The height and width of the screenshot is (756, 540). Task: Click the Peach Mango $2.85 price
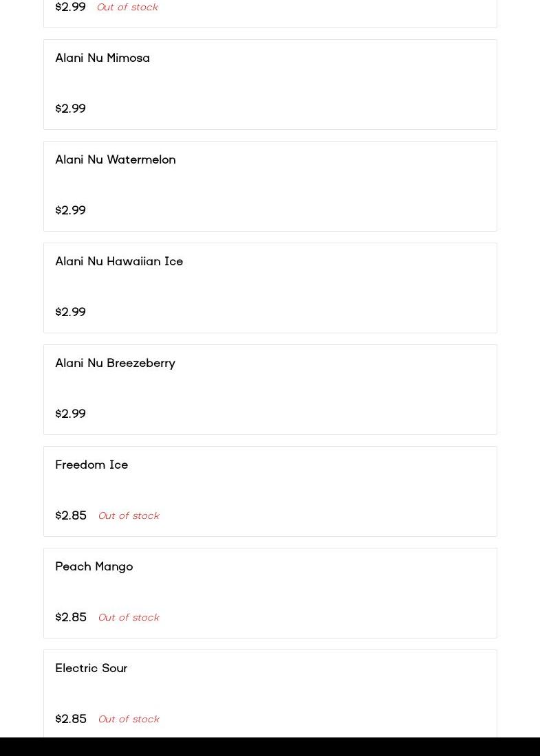[x=71, y=617]
